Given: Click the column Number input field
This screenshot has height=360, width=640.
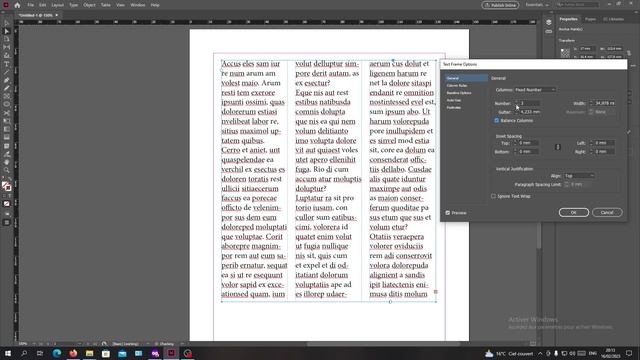Looking at the screenshot, I should 529,103.
